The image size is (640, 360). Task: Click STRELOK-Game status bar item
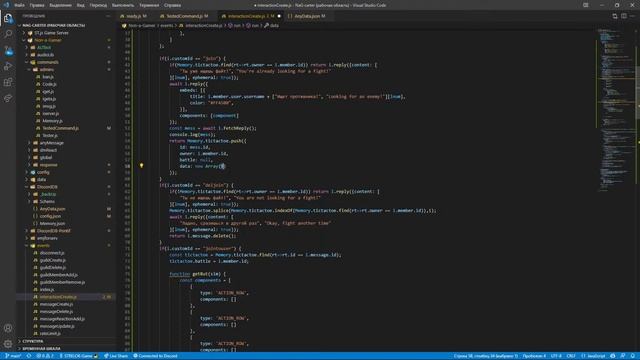[79, 356]
